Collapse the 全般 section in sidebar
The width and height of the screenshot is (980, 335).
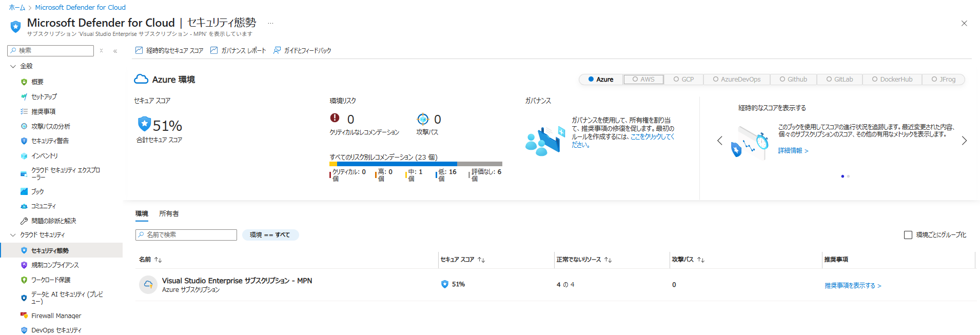(13, 66)
